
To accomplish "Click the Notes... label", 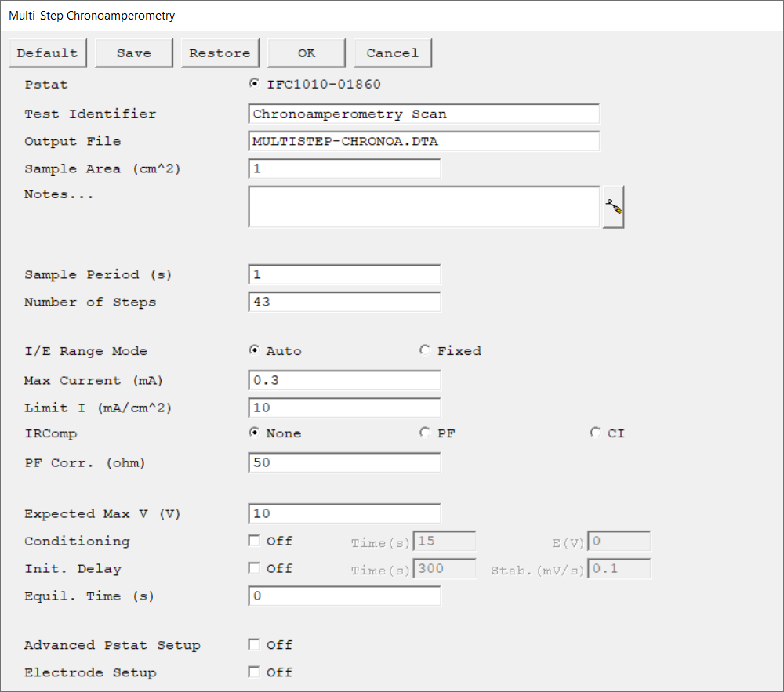I will point(59,194).
